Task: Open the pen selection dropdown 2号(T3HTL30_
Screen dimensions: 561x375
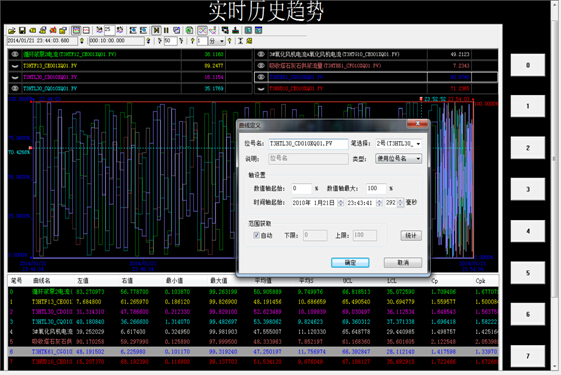Action: (x=399, y=144)
